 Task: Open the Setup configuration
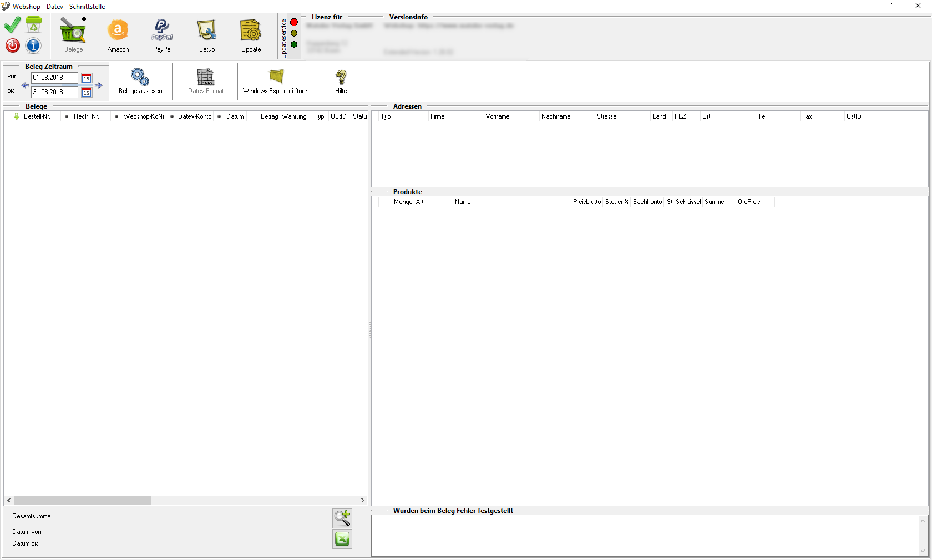[207, 35]
